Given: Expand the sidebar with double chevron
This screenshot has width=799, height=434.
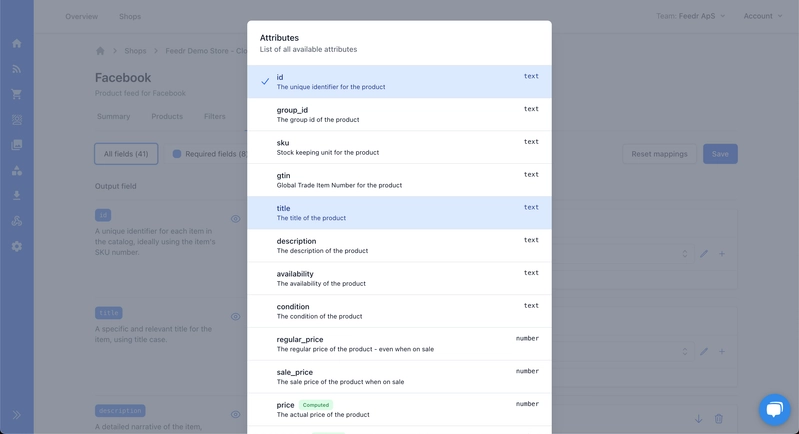Looking at the screenshot, I should 17,415.
